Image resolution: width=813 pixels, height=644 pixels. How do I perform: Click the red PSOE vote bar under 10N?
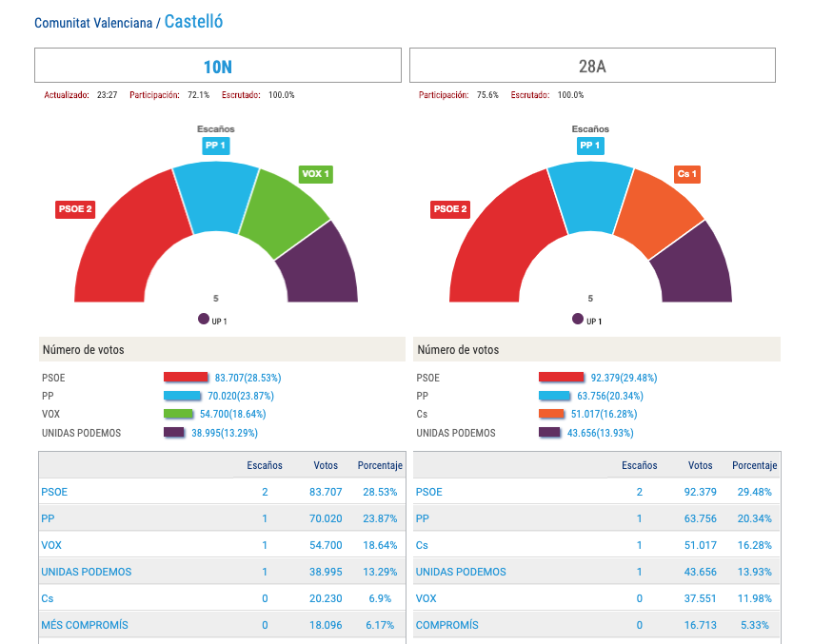pos(186,378)
